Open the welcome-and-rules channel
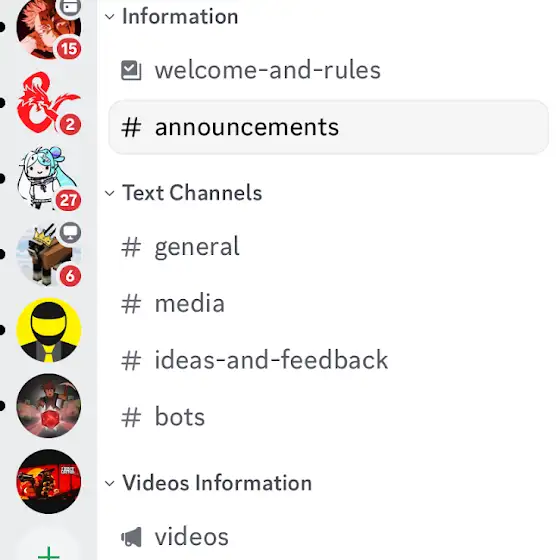This screenshot has width=560, height=560. pos(328,70)
